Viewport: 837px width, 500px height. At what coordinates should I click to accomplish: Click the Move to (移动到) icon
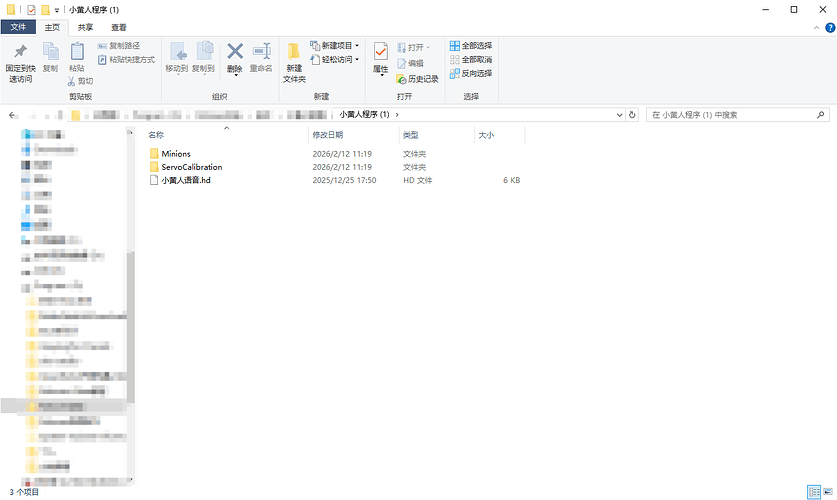[x=178, y=52]
